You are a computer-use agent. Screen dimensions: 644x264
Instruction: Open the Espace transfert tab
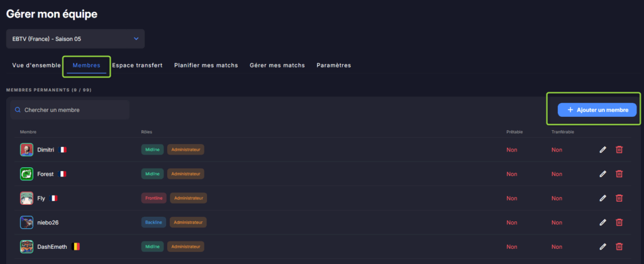[137, 65]
